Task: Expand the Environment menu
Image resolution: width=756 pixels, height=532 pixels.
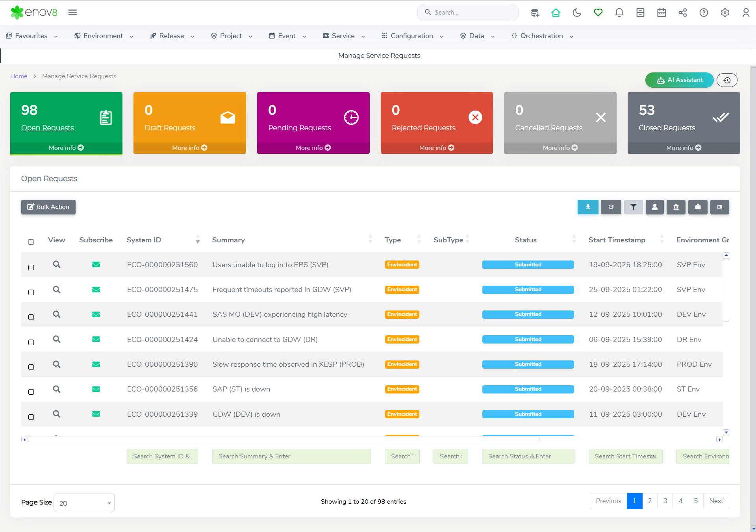Action: point(104,36)
